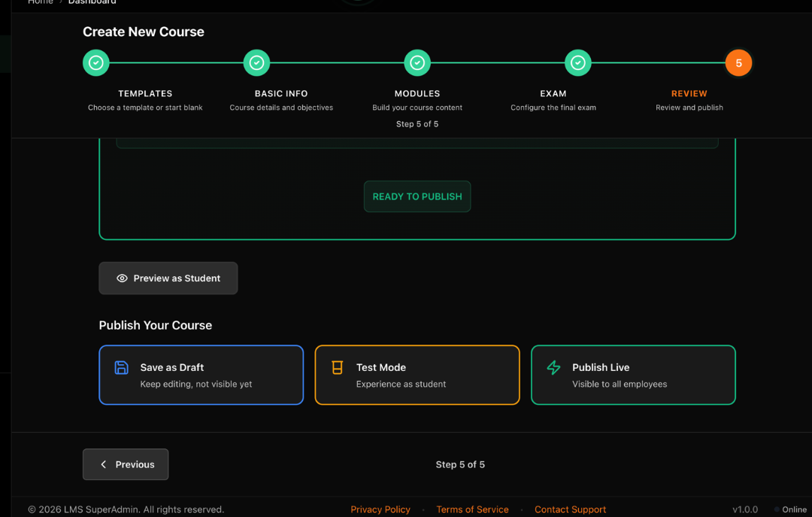The width and height of the screenshot is (812, 517).
Task: Open the Contact Support footer link
Action: point(570,509)
